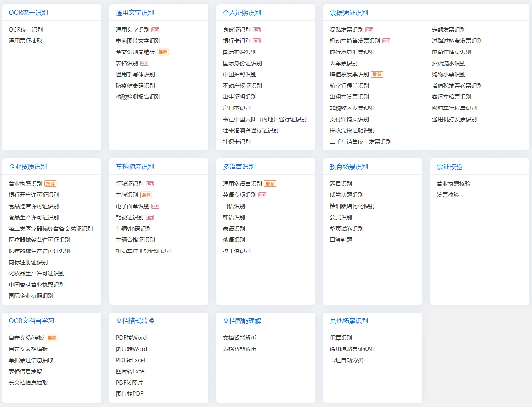Open 发票核验 under 票证核验
The image size is (532, 407).
(448, 195)
